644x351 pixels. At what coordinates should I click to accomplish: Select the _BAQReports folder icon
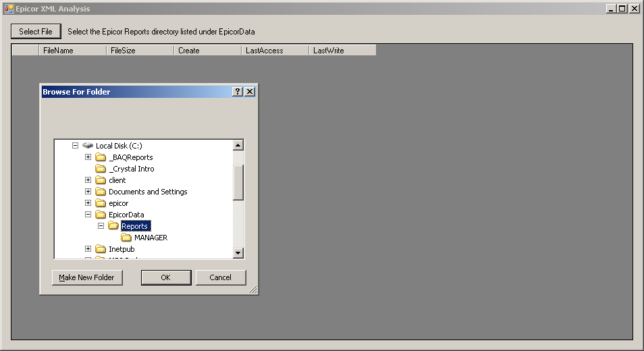(x=100, y=157)
